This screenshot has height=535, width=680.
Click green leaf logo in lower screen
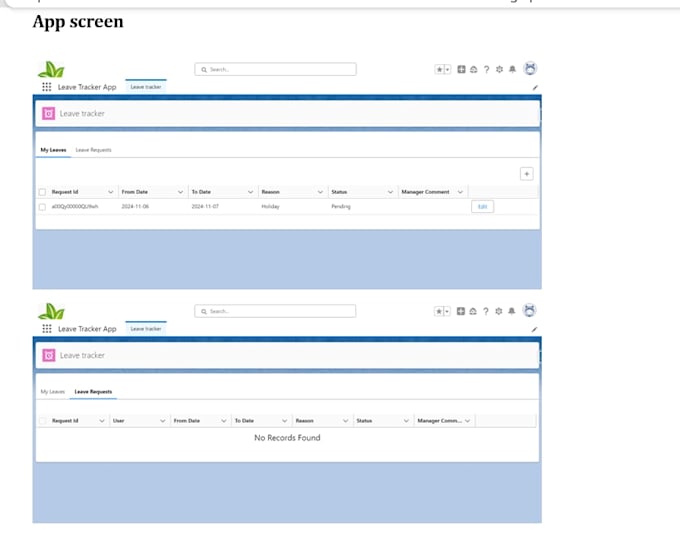(x=51, y=311)
